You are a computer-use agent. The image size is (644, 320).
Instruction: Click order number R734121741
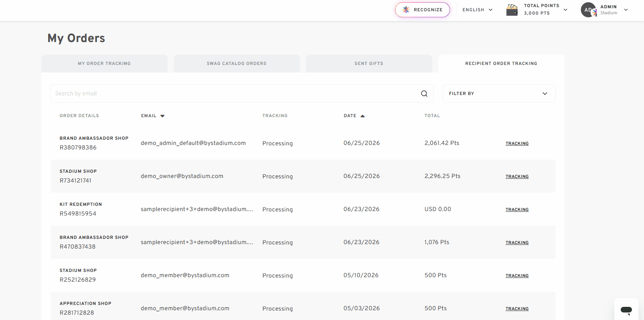coord(76,181)
